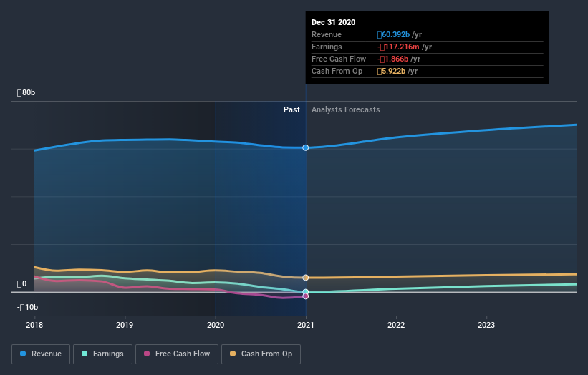Click the Analysts Forecasts label

pos(346,109)
